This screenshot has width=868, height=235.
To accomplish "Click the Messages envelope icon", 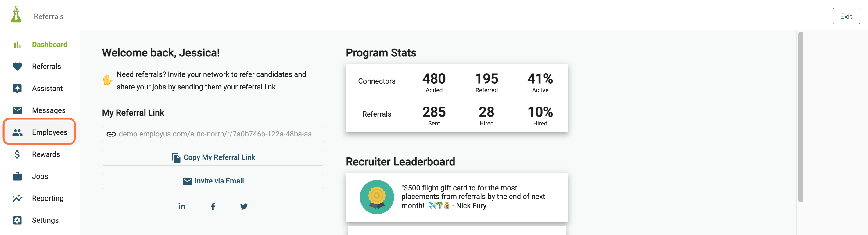I will [x=17, y=110].
